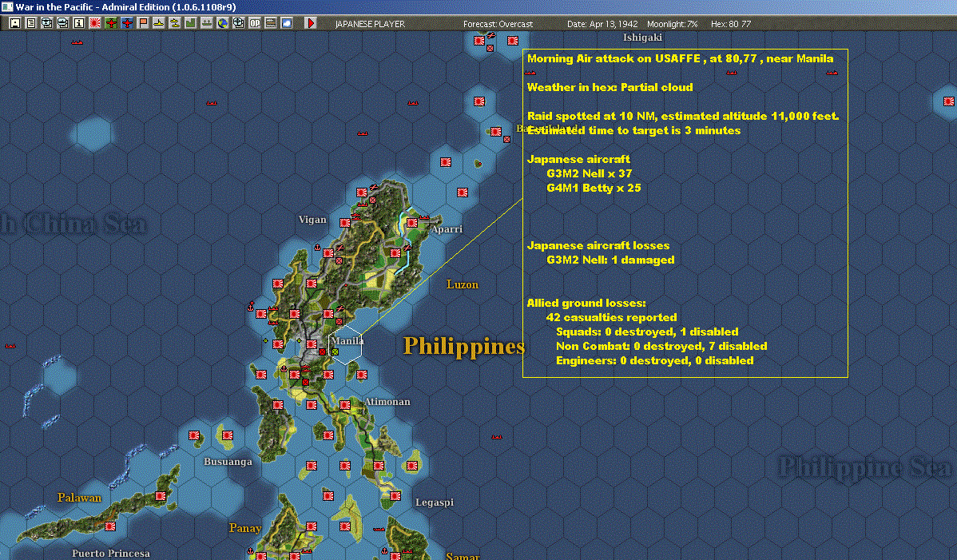The width and height of the screenshot is (957, 560).
Task: Click the 'Weather in hex: Partial cloud' line
Action: tap(610, 87)
